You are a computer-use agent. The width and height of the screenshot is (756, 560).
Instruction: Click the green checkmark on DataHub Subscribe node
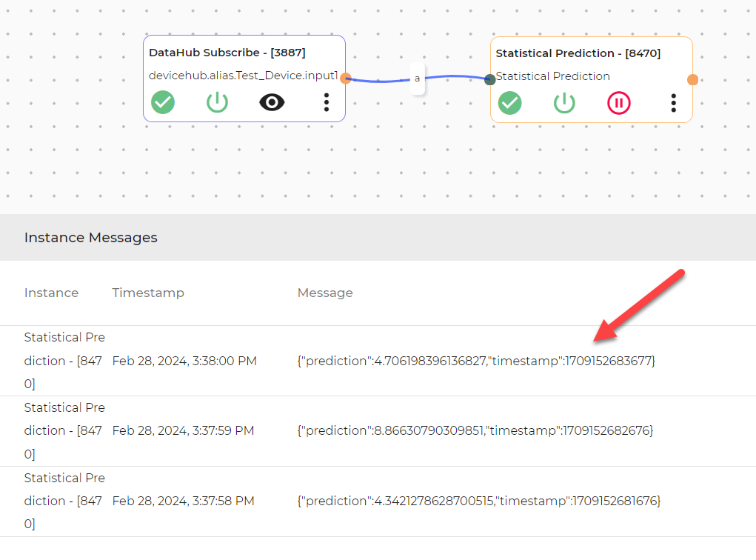coord(163,102)
